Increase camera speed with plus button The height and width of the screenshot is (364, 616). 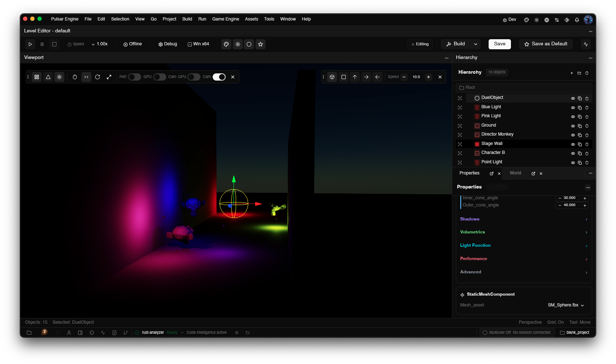429,77
